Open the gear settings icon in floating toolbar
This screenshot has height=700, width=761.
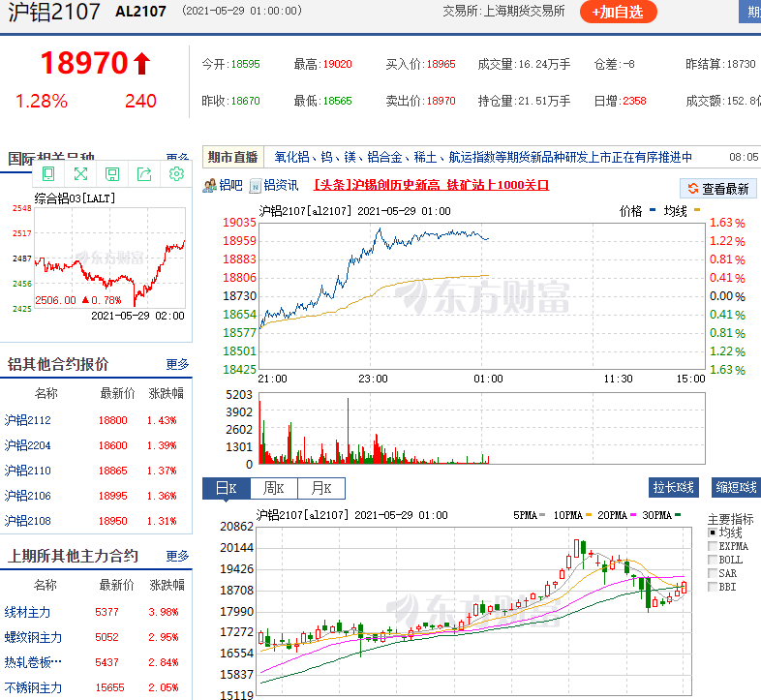(176, 173)
